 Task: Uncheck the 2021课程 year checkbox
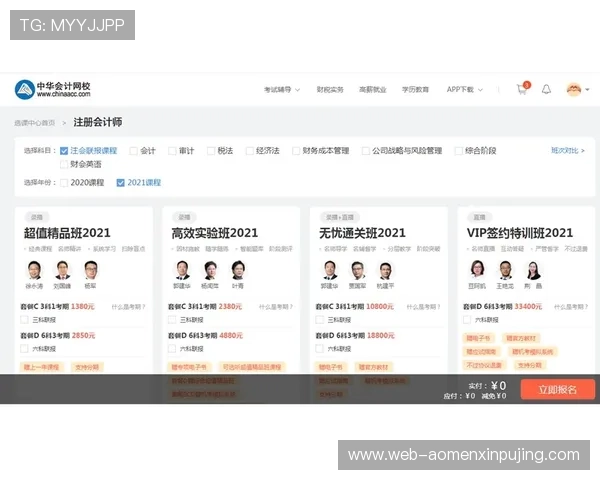click(121, 183)
